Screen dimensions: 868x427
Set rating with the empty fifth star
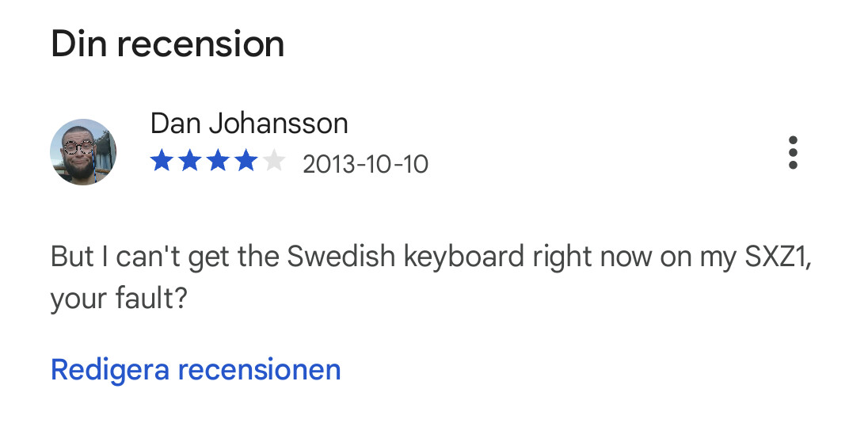[x=274, y=162]
